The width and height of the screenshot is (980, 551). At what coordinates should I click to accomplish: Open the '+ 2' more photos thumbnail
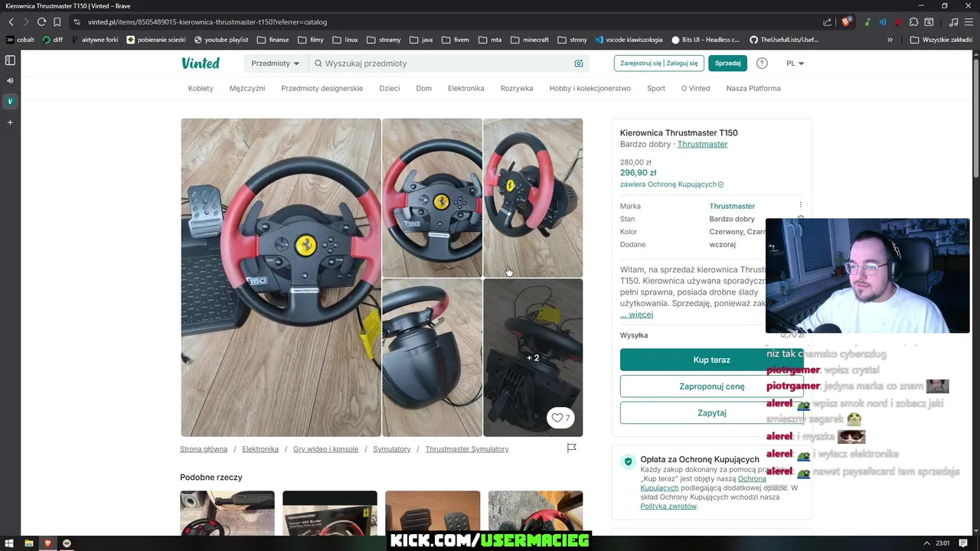(533, 357)
